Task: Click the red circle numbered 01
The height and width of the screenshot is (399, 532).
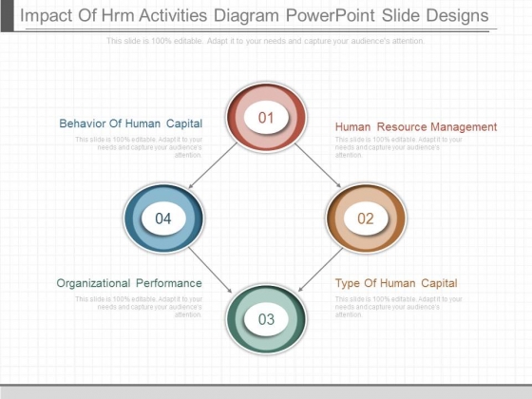Action: [266, 118]
